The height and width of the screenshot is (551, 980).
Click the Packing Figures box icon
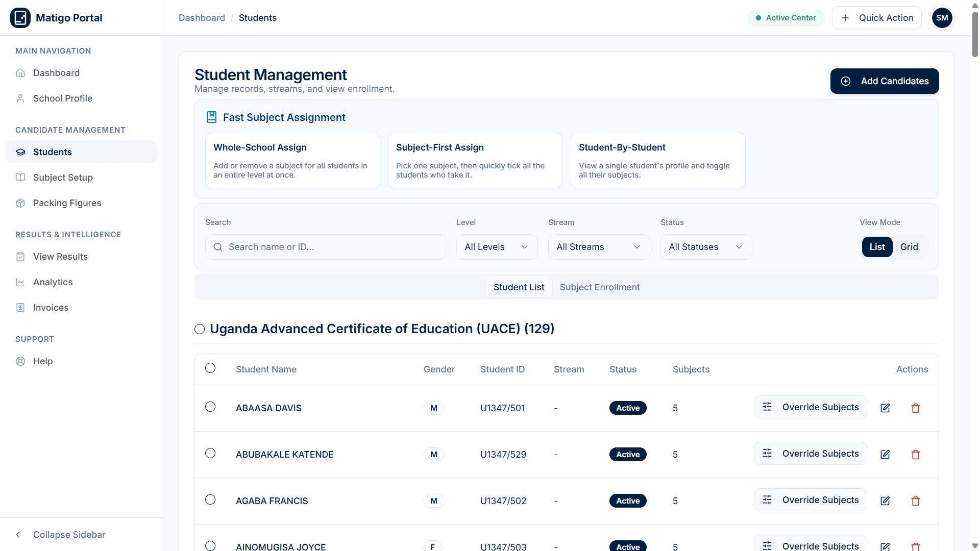pos(20,203)
